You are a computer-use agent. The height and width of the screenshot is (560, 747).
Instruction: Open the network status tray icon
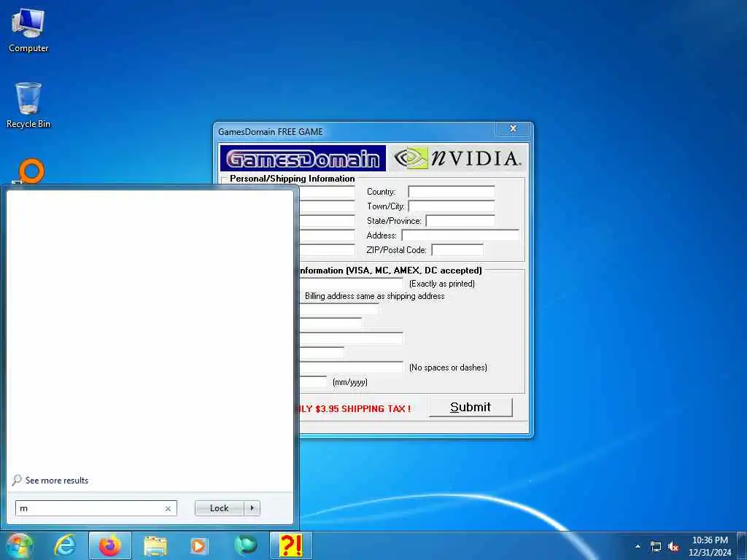[656, 546]
